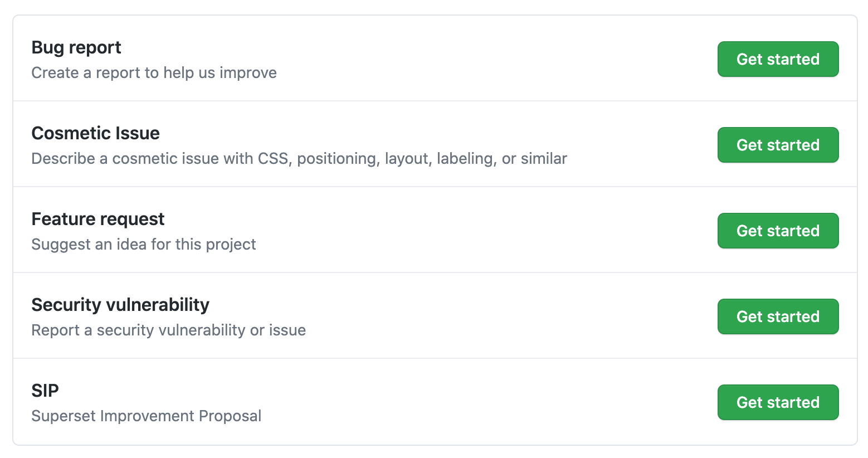868x458 pixels.
Task: Click Get started for Bug report
Action: coord(778,59)
